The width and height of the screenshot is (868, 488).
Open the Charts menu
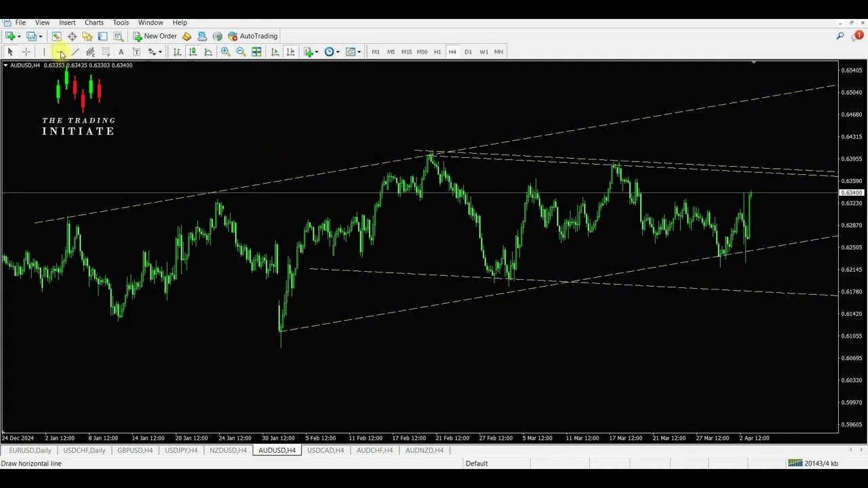[94, 22]
